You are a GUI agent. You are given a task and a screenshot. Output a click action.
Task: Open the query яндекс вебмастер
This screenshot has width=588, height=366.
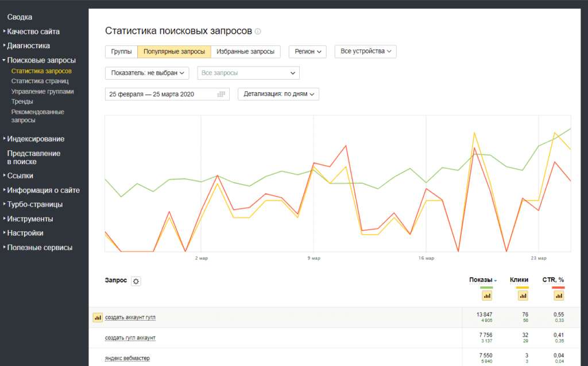tap(127, 359)
